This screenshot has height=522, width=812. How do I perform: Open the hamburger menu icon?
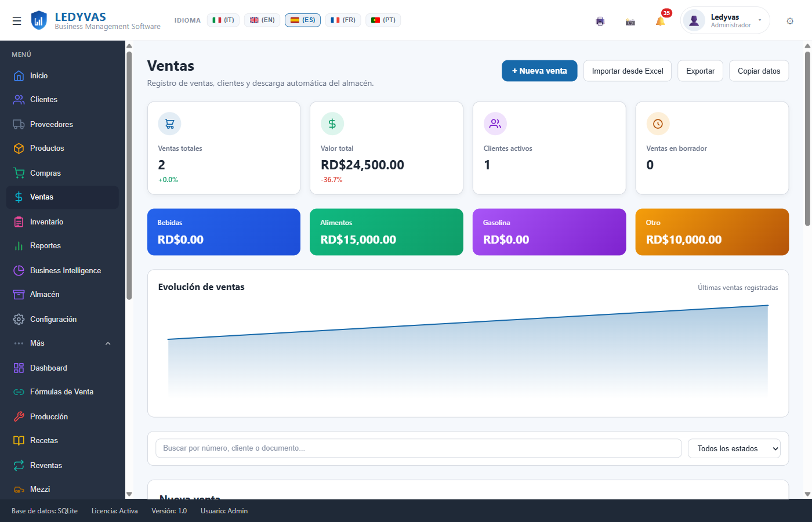(17, 21)
